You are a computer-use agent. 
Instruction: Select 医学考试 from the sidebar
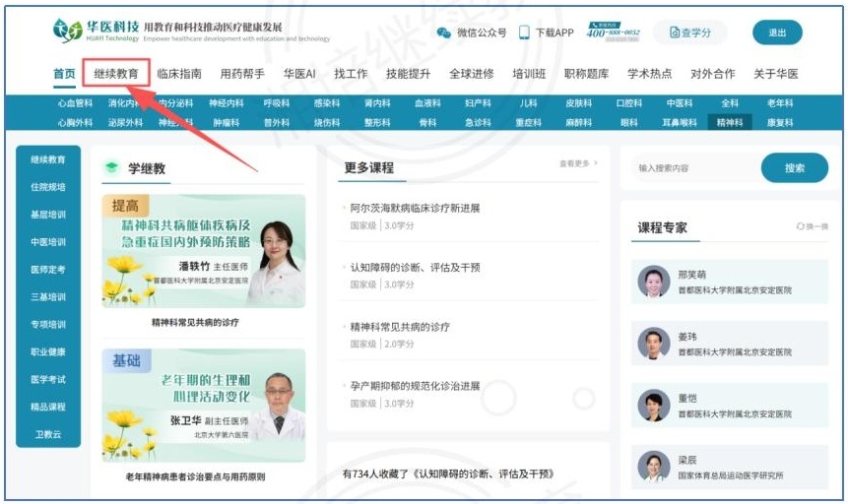[48, 379]
